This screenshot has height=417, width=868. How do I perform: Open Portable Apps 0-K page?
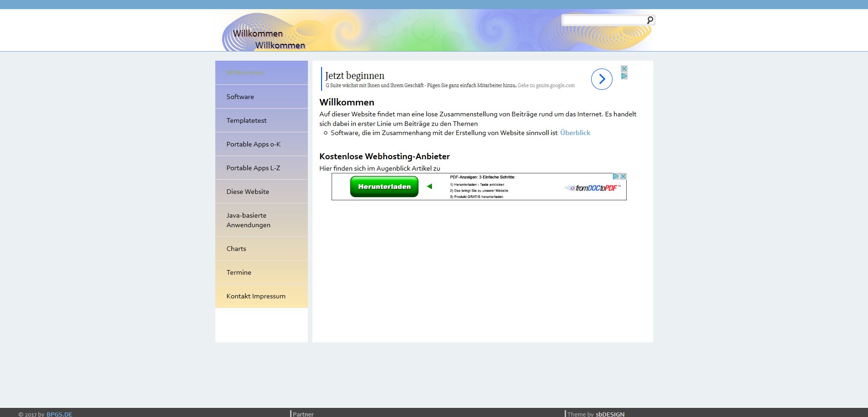[253, 144]
